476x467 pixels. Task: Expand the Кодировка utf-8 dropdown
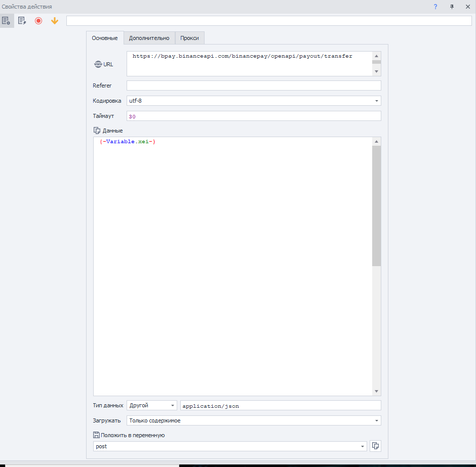click(376, 101)
